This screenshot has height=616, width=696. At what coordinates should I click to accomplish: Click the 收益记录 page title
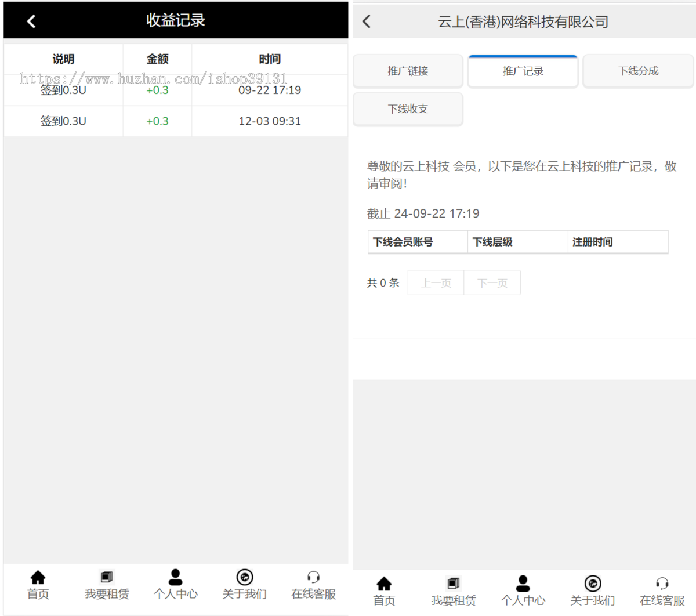(176, 20)
